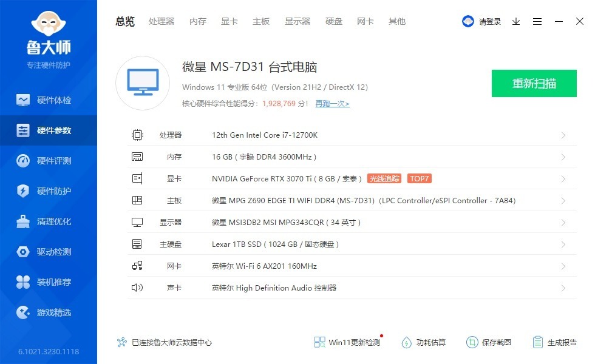
Task: Run Win11更新检测 from the bottom bar
Action: (x=348, y=342)
